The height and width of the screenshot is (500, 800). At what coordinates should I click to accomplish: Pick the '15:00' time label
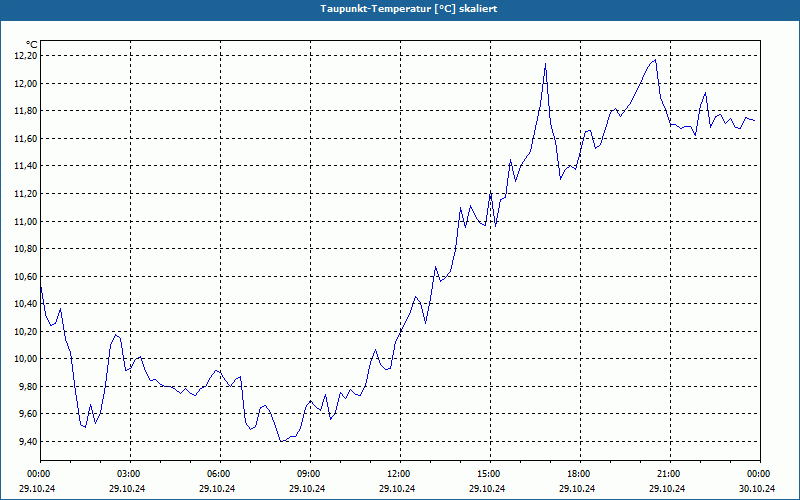pyautogui.click(x=487, y=474)
